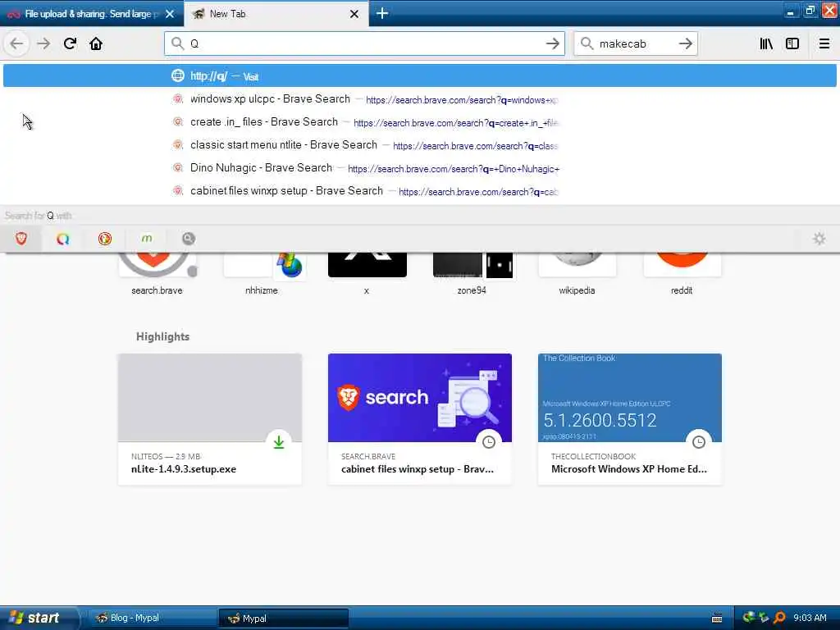The height and width of the screenshot is (630, 840).
Task: Open reddit top site tile
Action: 682,273
